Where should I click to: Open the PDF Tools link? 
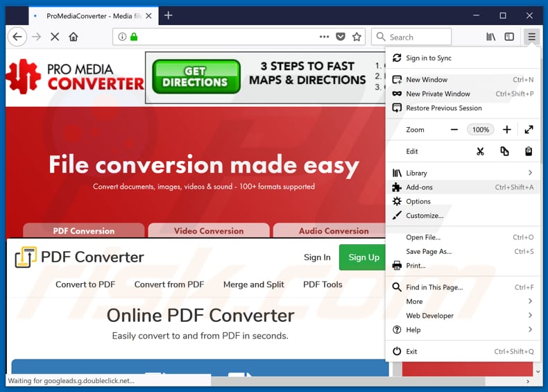(323, 284)
